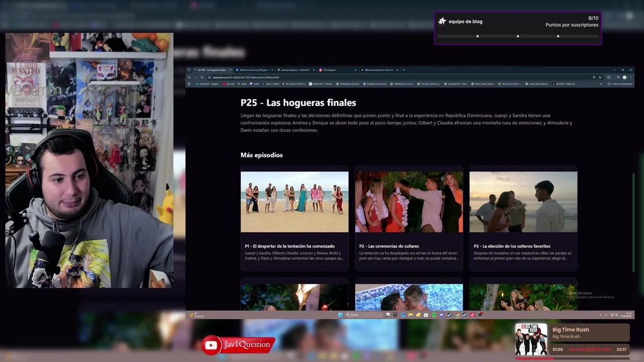
Task: Open the 'Todos los marcadores' folder
Action: coord(620,84)
